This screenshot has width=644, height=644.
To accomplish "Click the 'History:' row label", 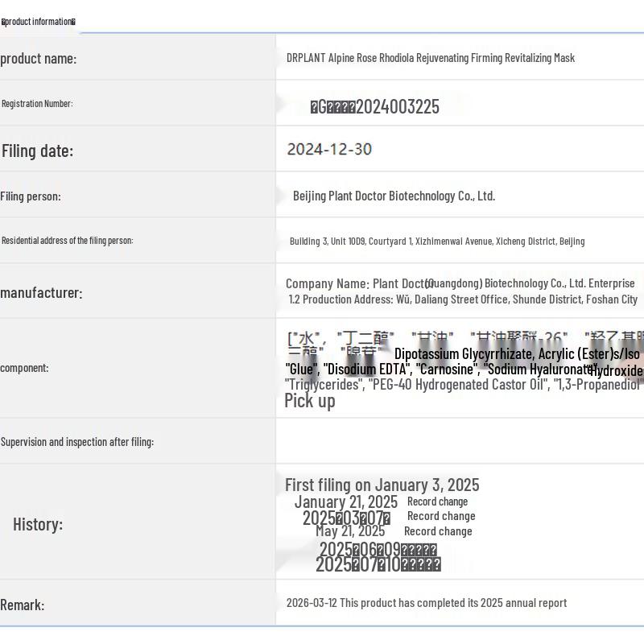I will 38,525.
